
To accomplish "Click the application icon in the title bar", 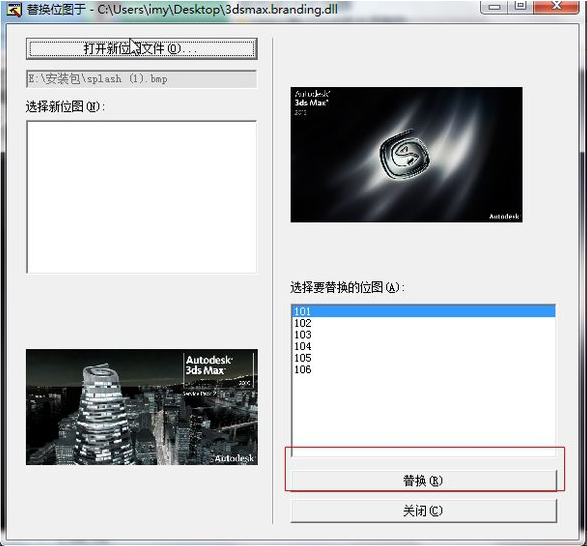I will [x=14, y=10].
